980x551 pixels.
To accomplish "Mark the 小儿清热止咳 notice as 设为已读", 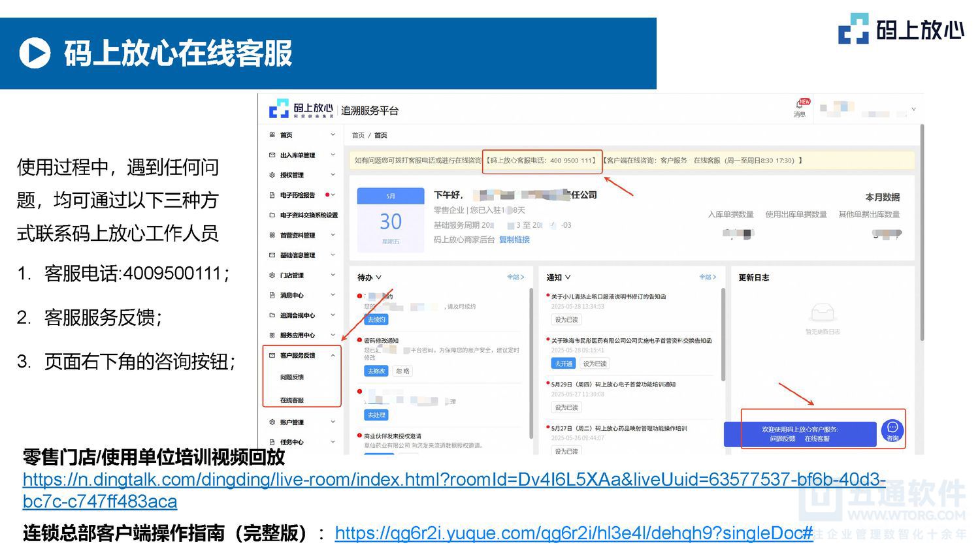I will coord(566,319).
